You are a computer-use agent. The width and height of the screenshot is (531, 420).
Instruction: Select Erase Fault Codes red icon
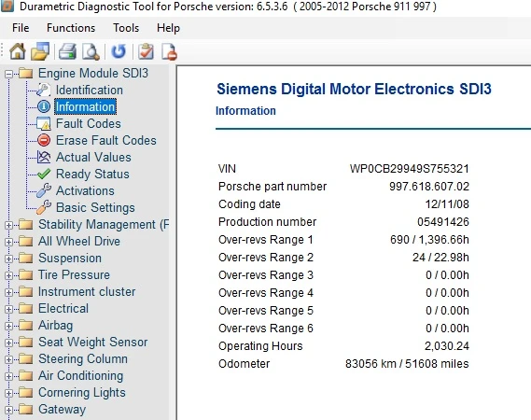click(44, 140)
